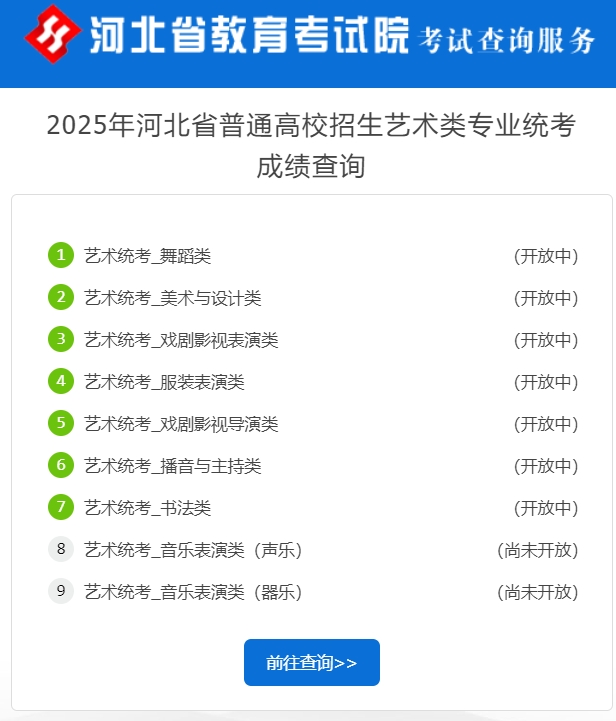Screen dimensions: 616x721
Task: Click green number 2 icon for 美术与设计类
Action: tap(61, 298)
